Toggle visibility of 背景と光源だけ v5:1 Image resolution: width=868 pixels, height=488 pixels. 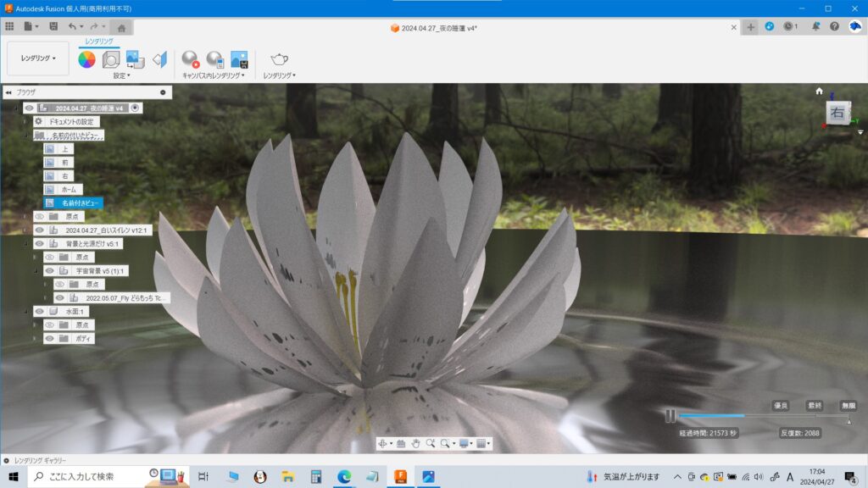tap(39, 243)
